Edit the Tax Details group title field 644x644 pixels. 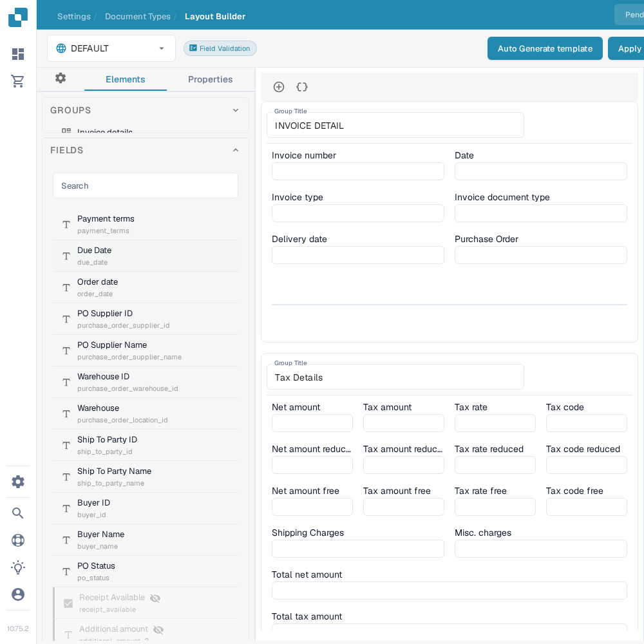tap(395, 377)
